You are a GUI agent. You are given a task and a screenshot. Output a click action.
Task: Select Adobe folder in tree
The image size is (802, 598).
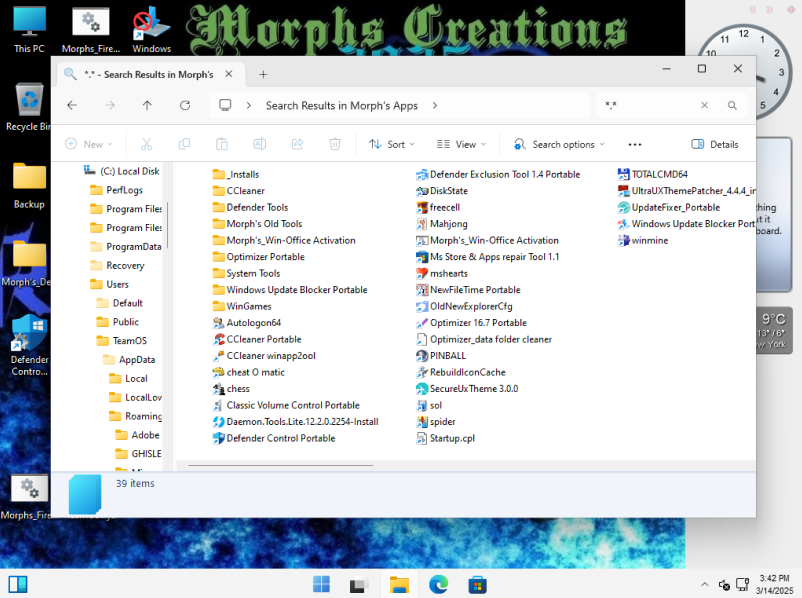click(138, 435)
